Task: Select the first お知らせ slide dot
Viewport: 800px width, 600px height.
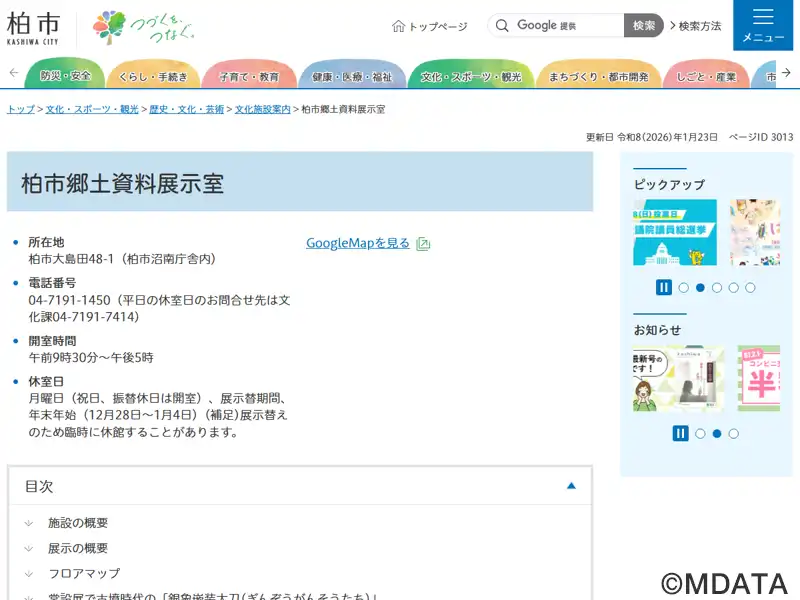Action: [700, 434]
